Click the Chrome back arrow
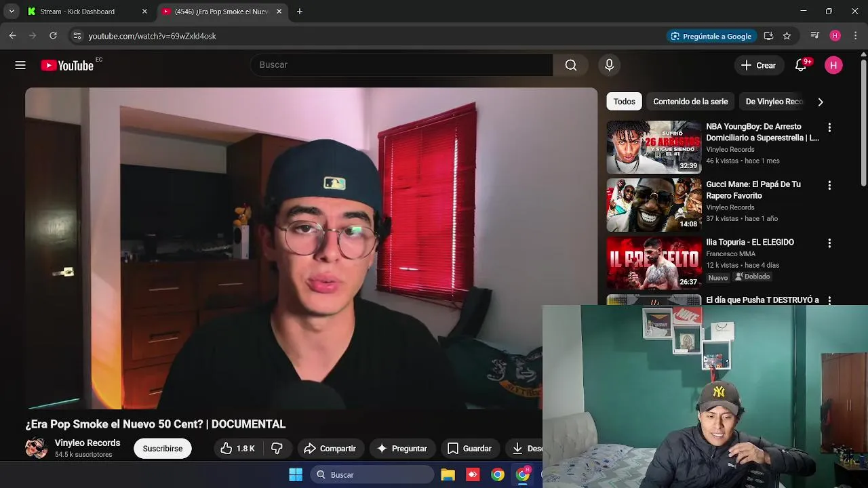Viewport: 868px width, 488px height. click(12, 36)
